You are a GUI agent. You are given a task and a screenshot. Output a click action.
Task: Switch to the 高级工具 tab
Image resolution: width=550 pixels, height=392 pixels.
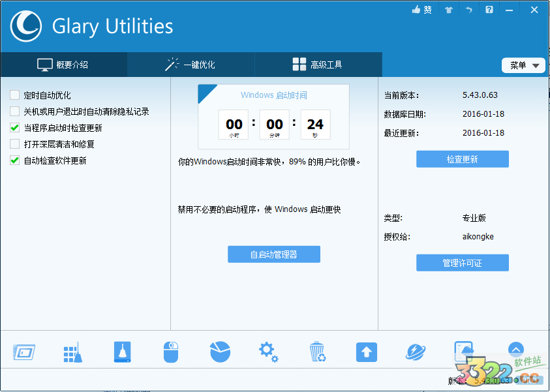tap(318, 65)
